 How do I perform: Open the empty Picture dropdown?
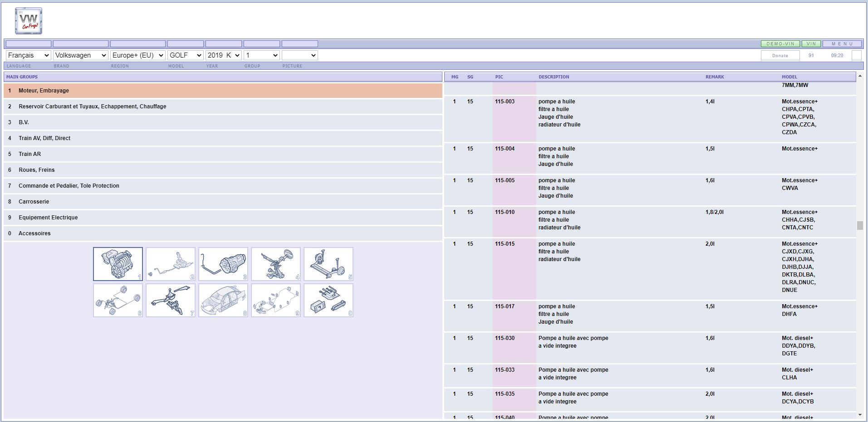click(x=300, y=55)
